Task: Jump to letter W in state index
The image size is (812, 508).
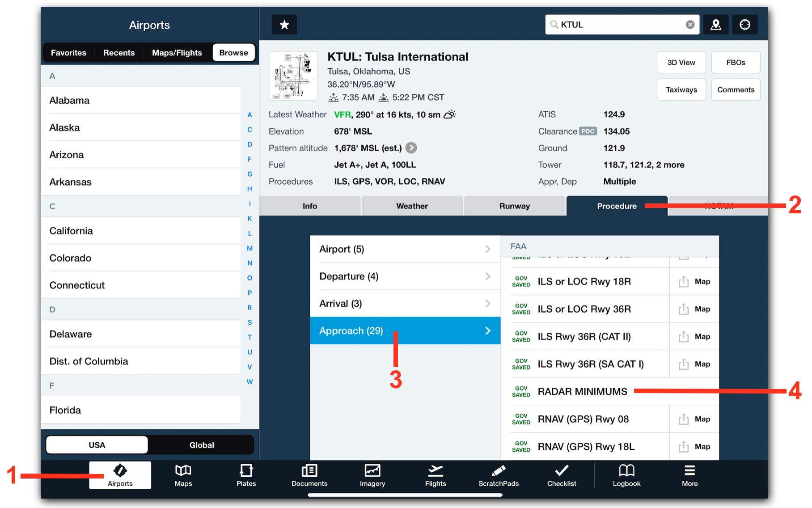Action: (x=250, y=381)
